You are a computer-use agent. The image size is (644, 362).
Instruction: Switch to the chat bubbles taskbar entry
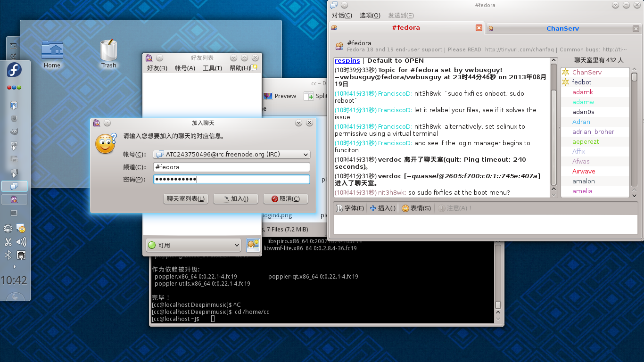pos(14,186)
